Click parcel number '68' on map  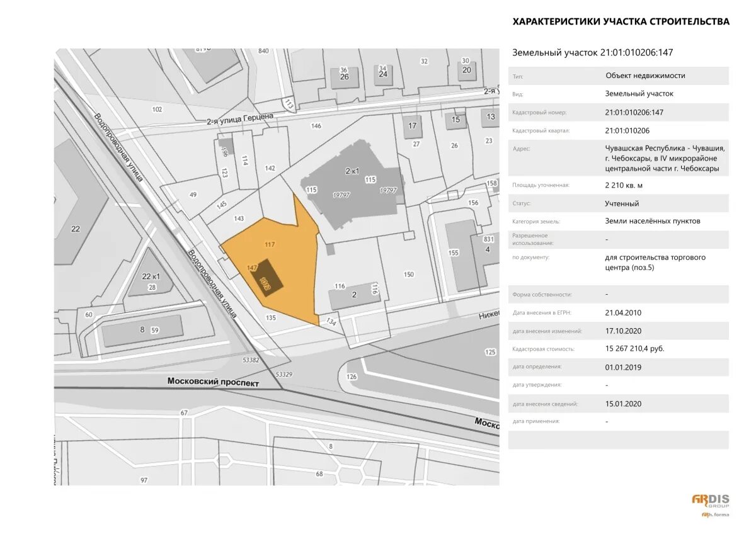(319, 474)
